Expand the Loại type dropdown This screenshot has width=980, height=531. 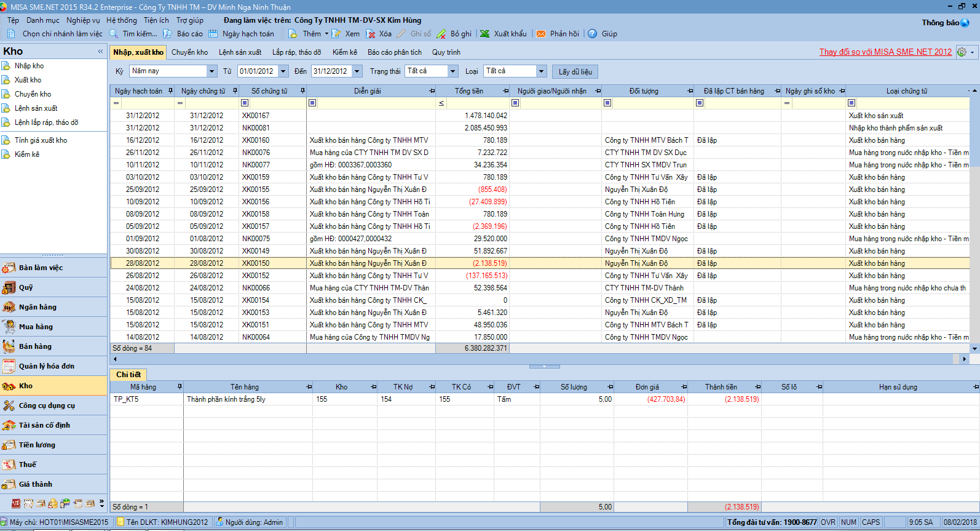click(542, 71)
